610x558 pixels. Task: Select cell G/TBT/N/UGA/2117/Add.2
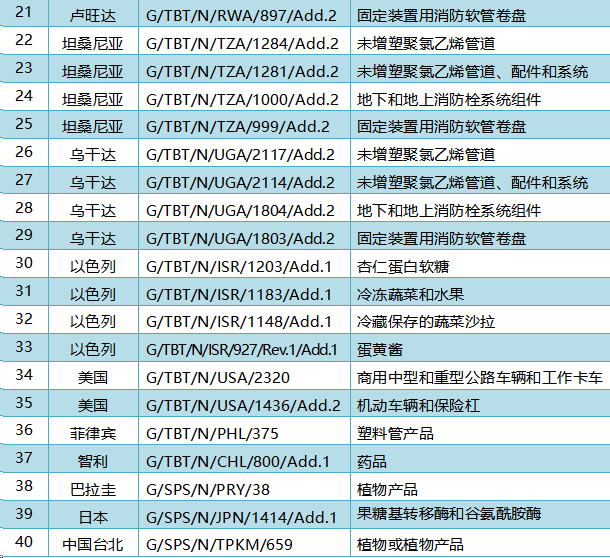[x=244, y=152]
